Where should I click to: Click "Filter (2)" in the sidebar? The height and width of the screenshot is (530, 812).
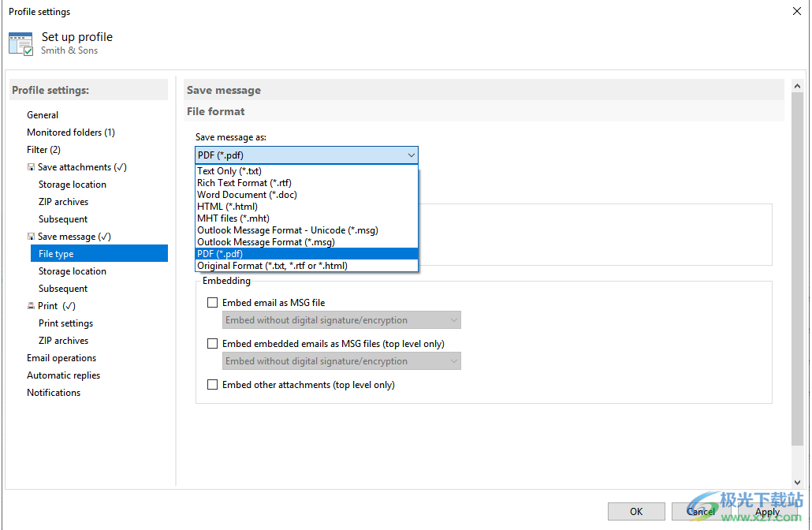click(43, 149)
